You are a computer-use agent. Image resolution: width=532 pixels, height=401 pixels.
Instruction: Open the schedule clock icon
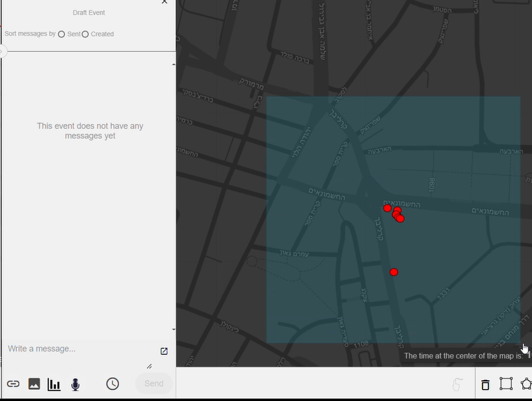pyautogui.click(x=112, y=384)
